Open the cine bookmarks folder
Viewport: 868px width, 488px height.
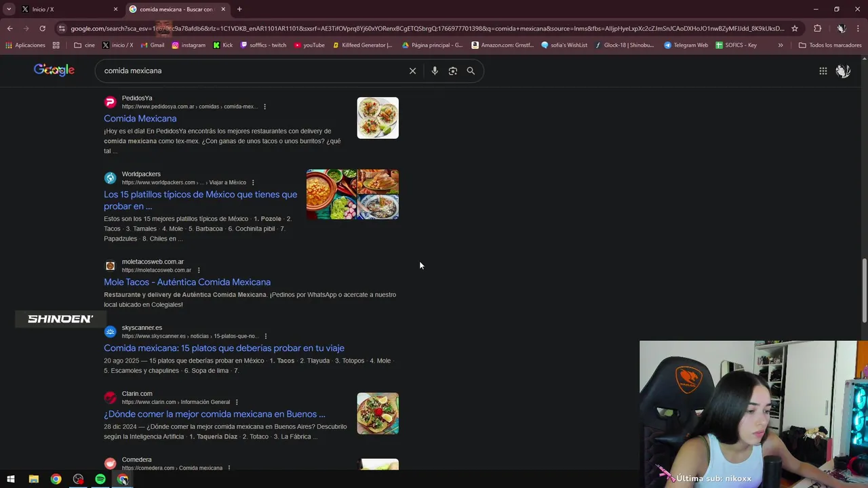point(85,45)
